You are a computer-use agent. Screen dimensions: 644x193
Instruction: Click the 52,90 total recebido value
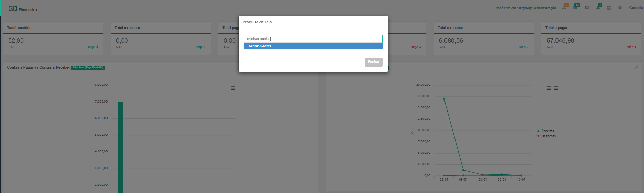pyautogui.click(x=16, y=41)
